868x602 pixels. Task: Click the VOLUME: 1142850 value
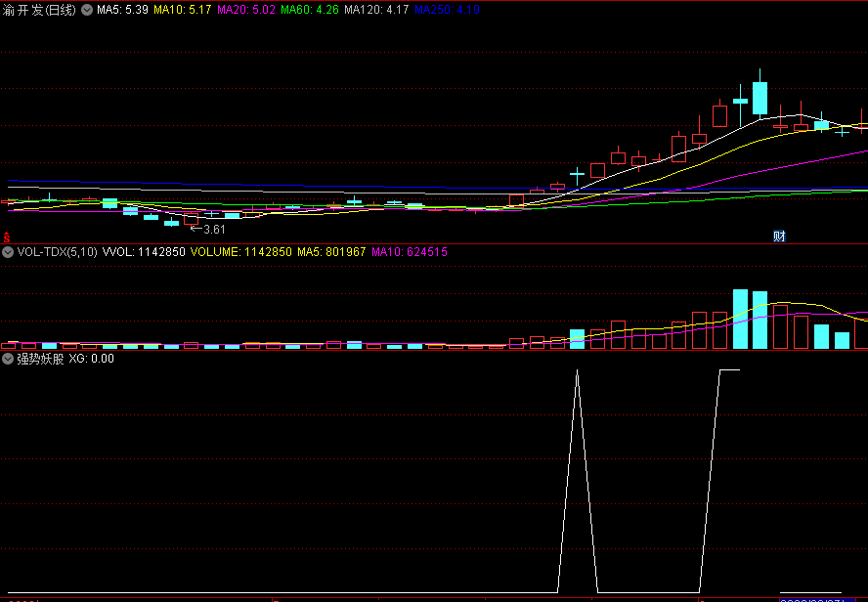(241, 252)
